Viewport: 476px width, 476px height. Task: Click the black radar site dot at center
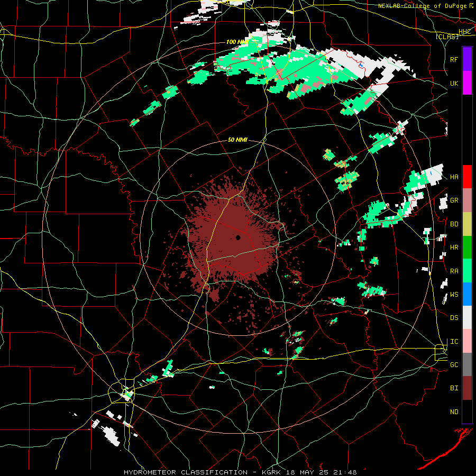click(238, 237)
